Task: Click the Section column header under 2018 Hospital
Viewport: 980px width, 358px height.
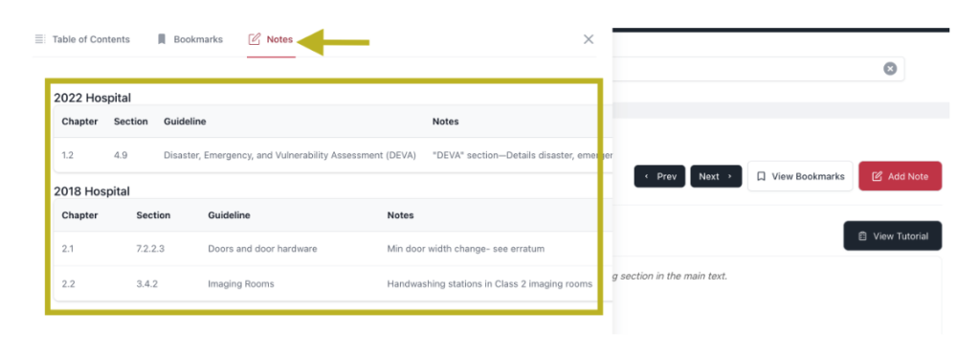Action: point(153,215)
